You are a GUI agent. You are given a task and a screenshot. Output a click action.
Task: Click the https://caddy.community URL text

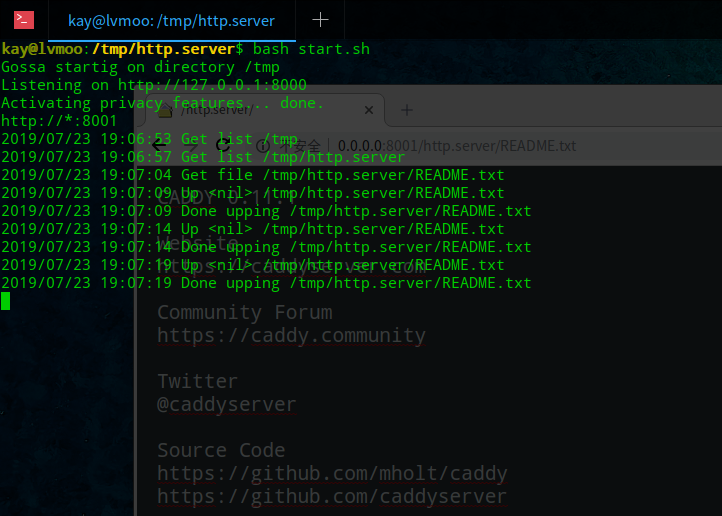[291, 336]
